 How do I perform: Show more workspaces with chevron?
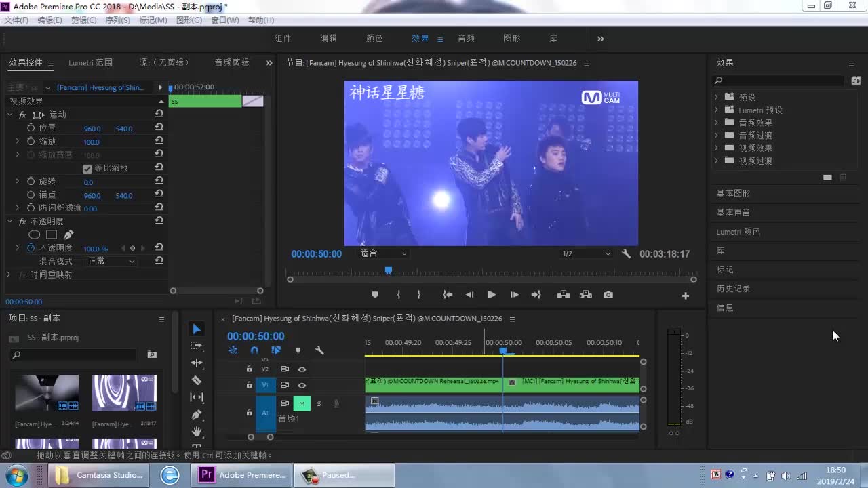(x=600, y=39)
